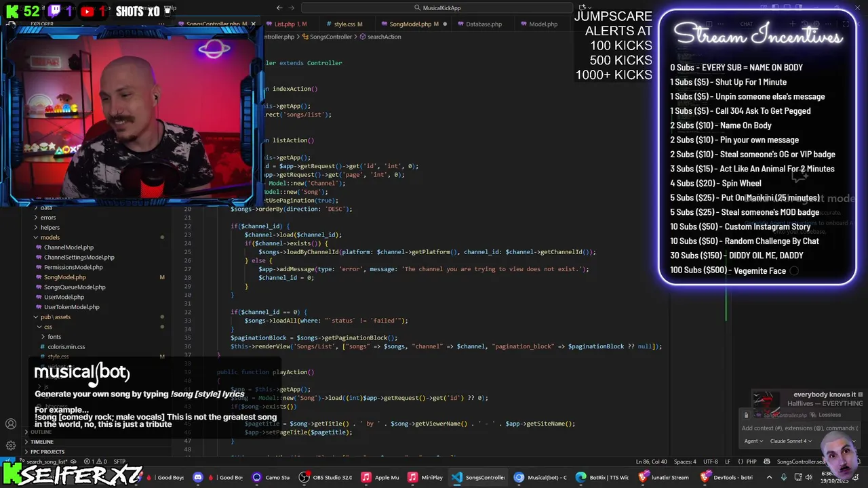This screenshot has height=488, width=868.
Task: Open the Apple Music taskbar app
Action: (x=380, y=477)
